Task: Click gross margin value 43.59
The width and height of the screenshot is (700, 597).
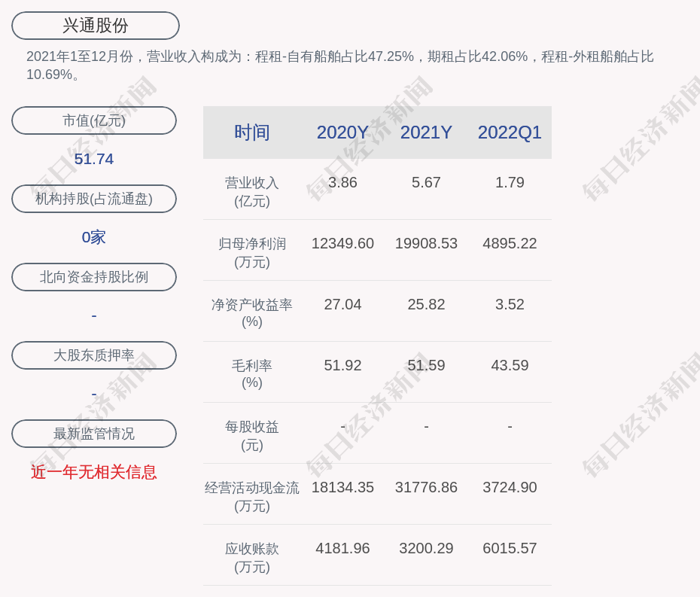Action: click(x=510, y=365)
